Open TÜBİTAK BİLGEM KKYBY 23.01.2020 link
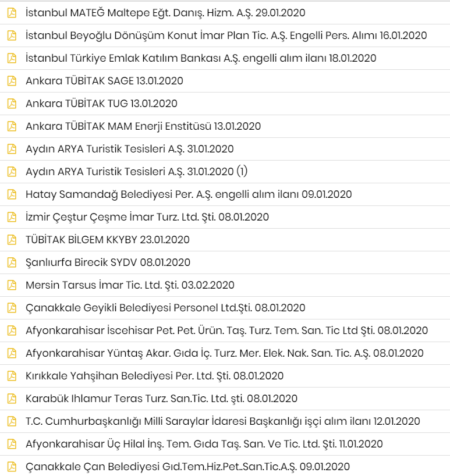The image size is (450, 476). click(108, 240)
